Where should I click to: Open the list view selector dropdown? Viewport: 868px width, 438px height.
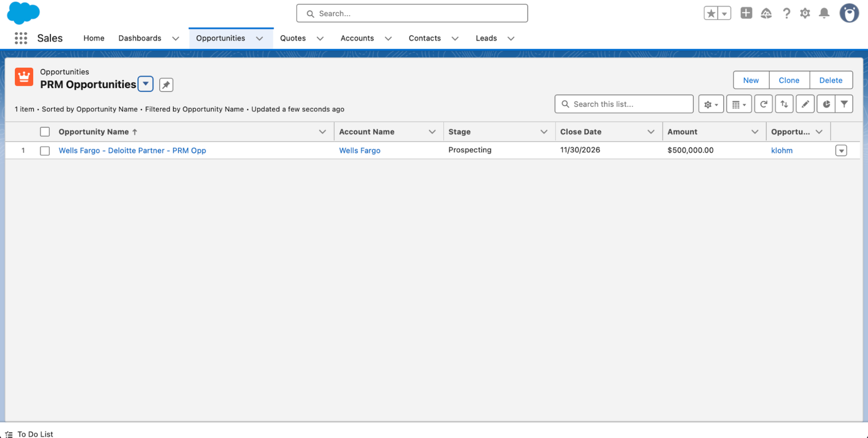pyautogui.click(x=145, y=84)
